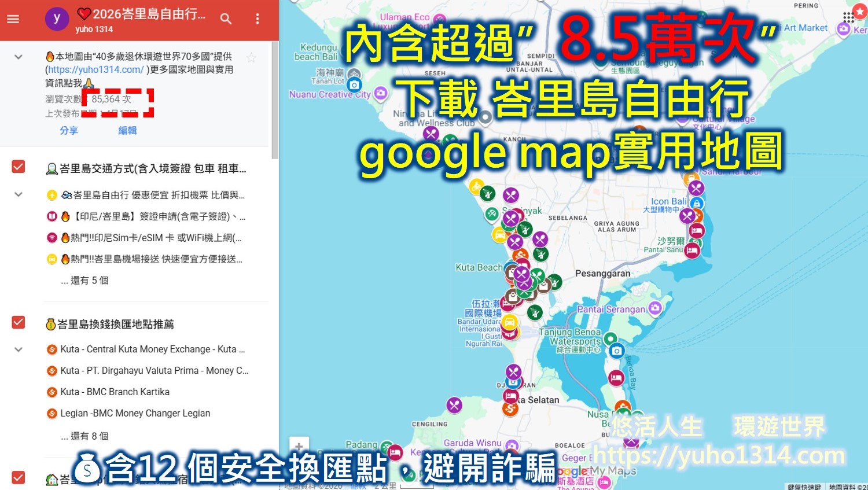Click the restaurant marker near Cengiling
This screenshot has height=490, width=868.
click(x=454, y=405)
